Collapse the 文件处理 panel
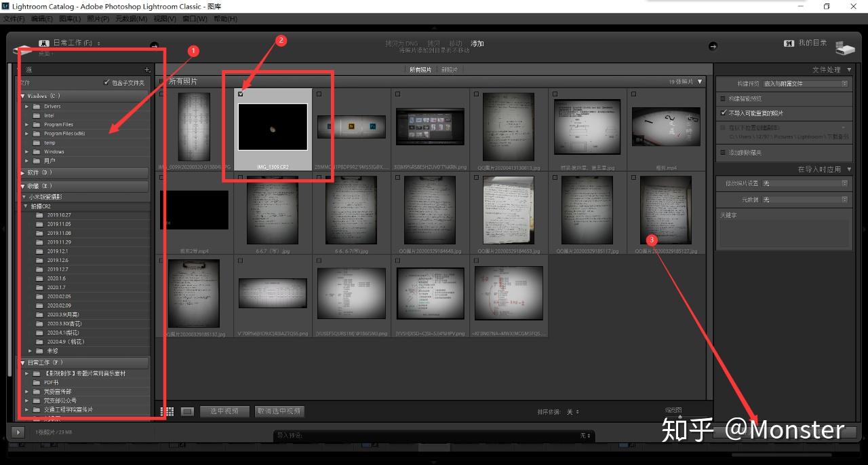868x465 pixels. tap(849, 70)
